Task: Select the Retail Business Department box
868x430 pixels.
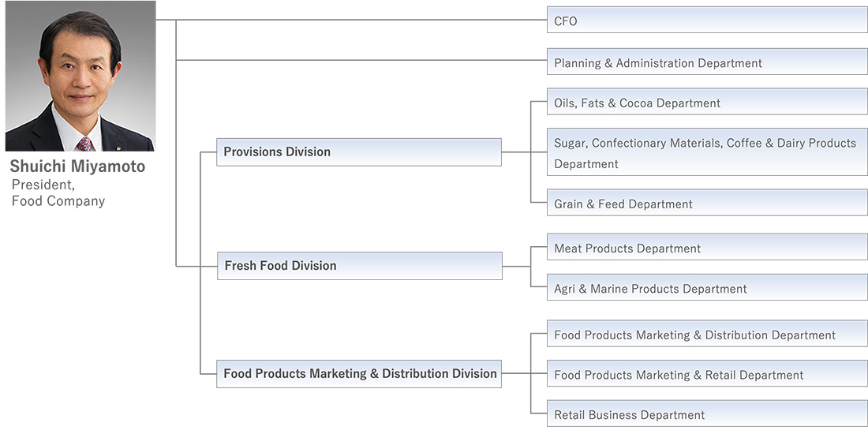Action: [x=706, y=415]
